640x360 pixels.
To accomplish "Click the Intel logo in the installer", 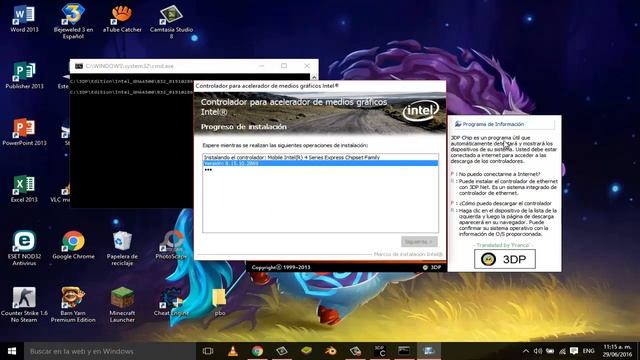I will 421,110.
